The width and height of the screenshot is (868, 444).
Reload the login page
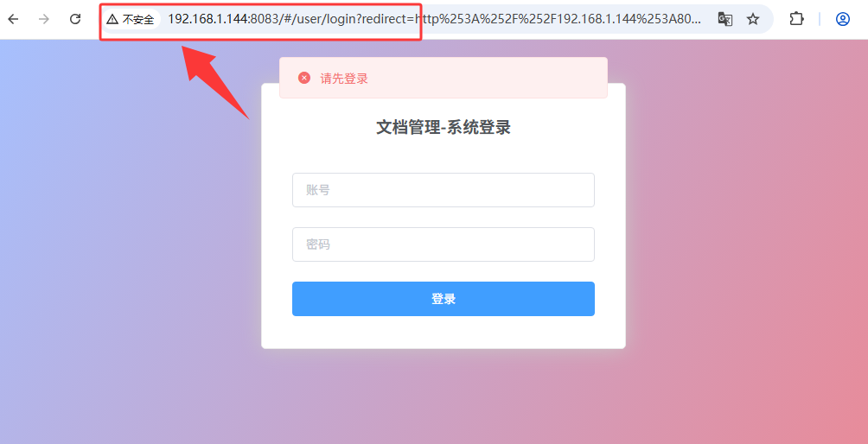click(75, 19)
